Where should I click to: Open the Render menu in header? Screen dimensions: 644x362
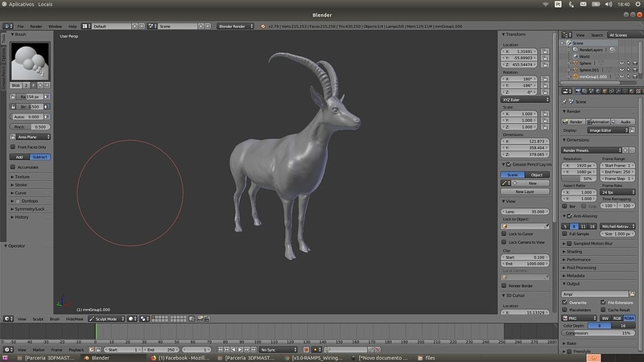(35, 27)
